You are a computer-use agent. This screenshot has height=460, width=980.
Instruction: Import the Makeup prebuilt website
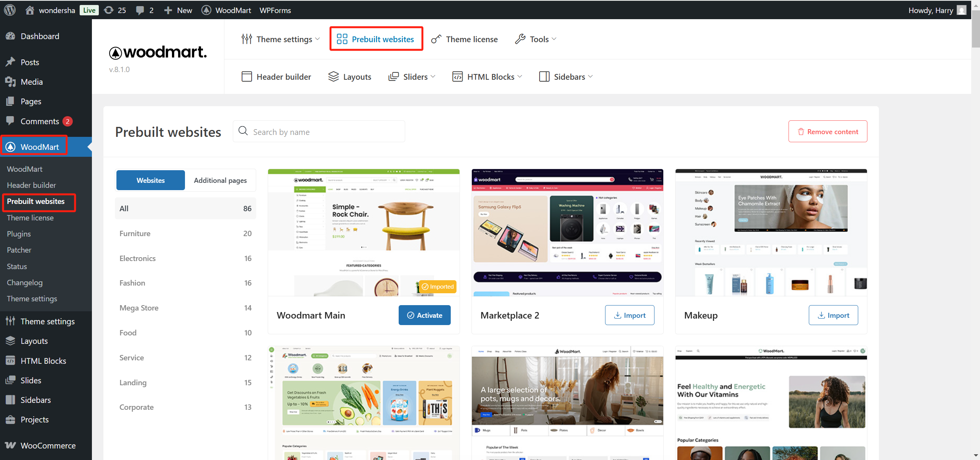tap(833, 315)
